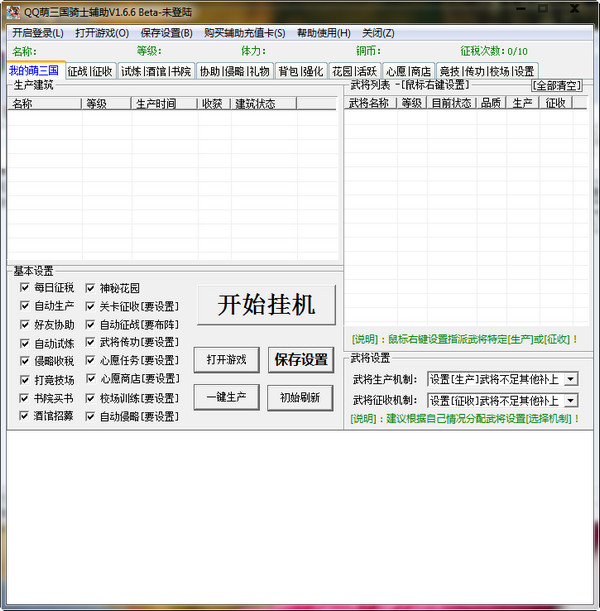Open the 购买辅助充值卡(S) menu
600x611 pixels.
244,33
